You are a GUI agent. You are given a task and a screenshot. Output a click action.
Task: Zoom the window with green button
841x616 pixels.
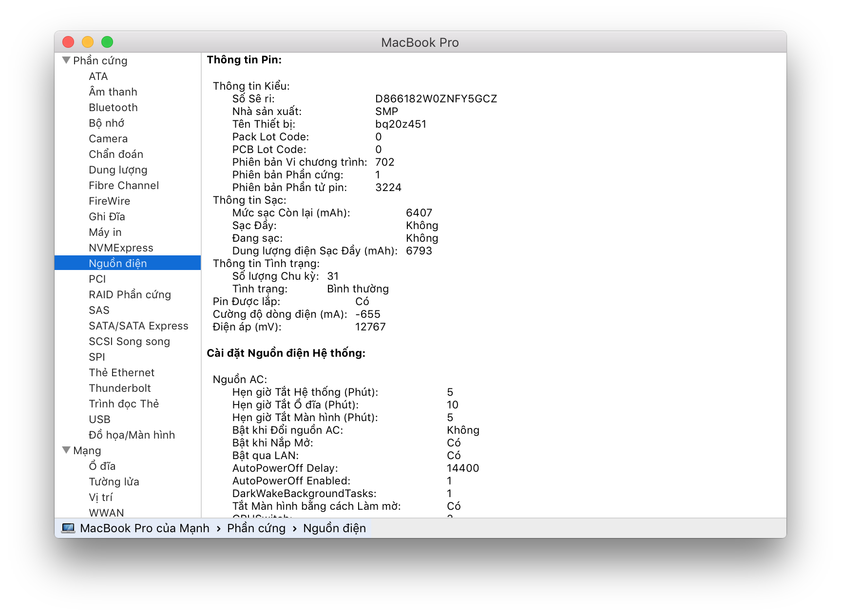(107, 42)
